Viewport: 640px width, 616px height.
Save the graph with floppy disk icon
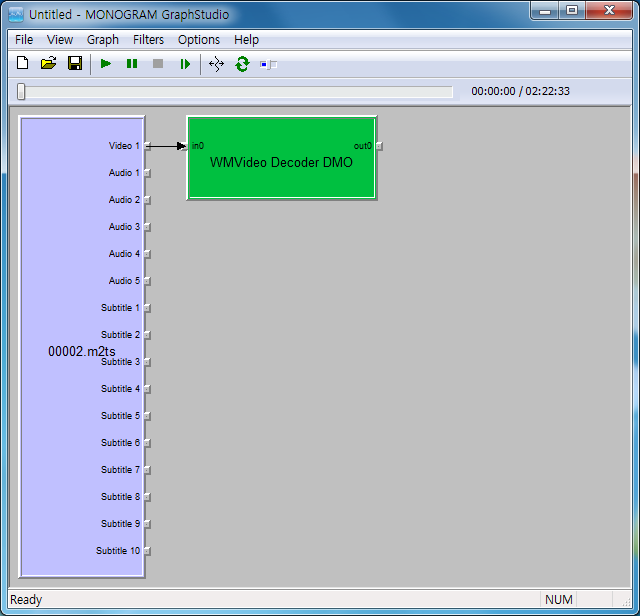75,64
